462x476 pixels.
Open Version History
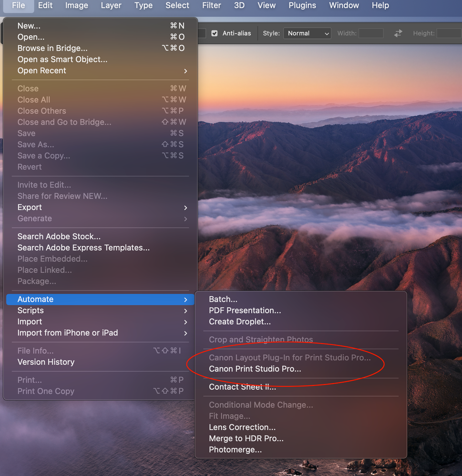[x=46, y=362]
